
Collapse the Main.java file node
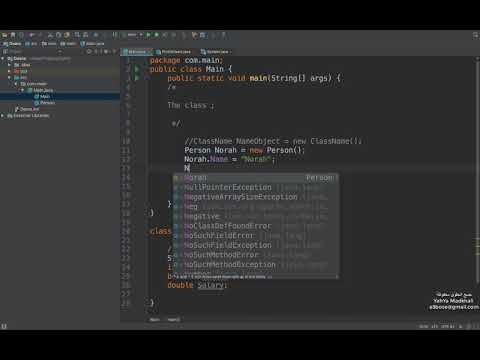23,90
